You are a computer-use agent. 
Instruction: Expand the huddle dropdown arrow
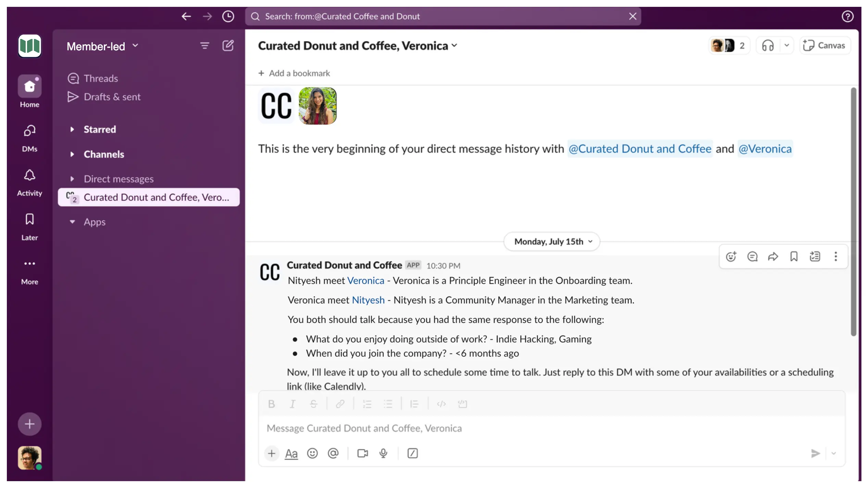(x=786, y=45)
